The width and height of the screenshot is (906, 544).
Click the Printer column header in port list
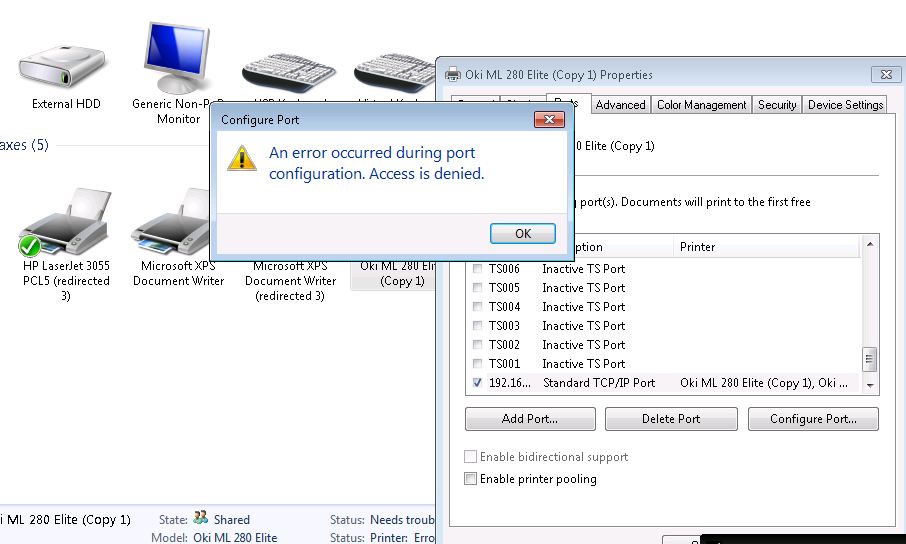pyautogui.click(x=767, y=247)
